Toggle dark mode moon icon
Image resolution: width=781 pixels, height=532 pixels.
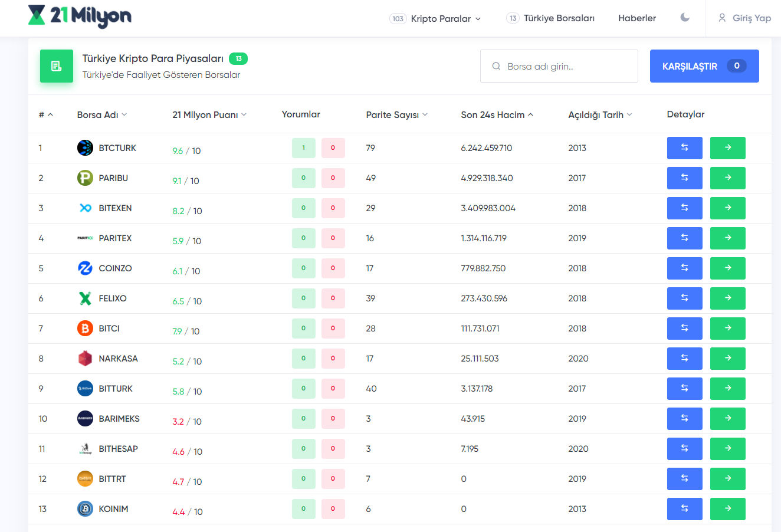pyautogui.click(x=685, y=18)
